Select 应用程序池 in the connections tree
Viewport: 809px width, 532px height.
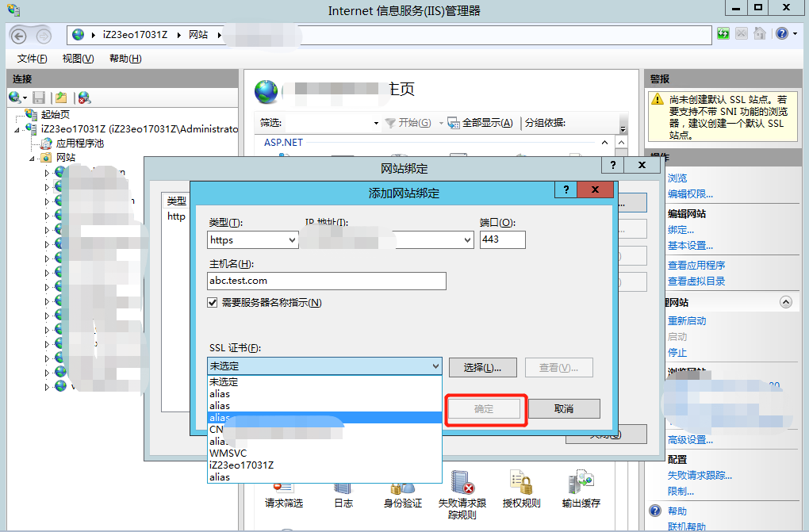point(80,143)
